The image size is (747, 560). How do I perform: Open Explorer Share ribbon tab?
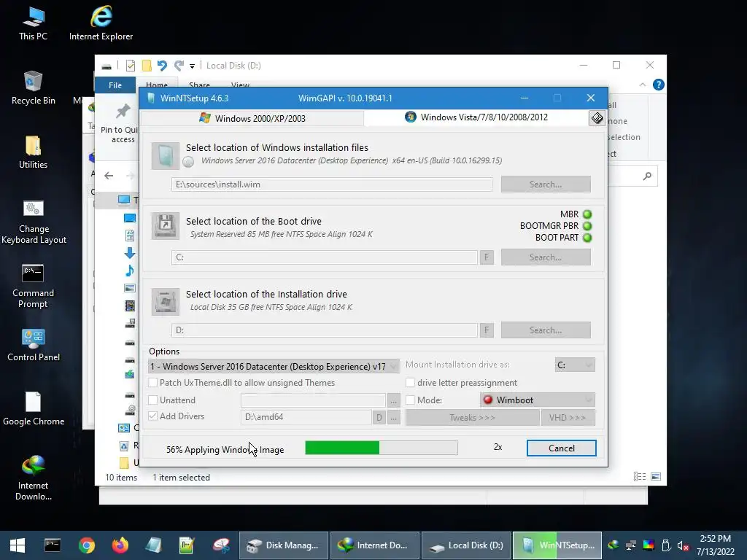pyautogui.click(x=199, y=85)
